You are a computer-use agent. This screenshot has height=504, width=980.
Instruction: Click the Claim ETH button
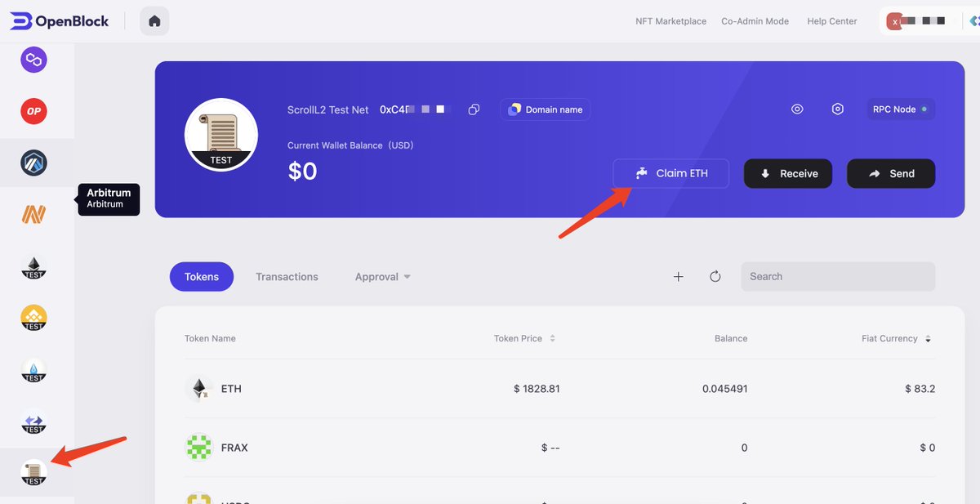[x=671, y=173]
